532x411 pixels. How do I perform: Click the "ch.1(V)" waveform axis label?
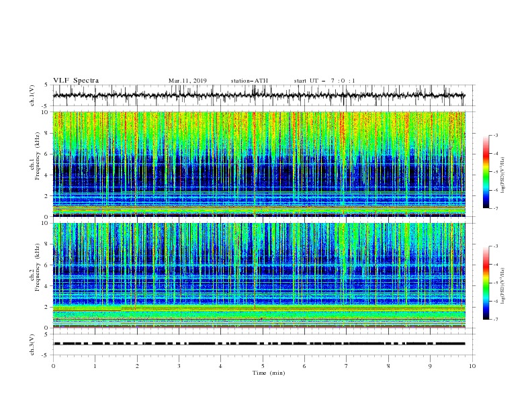(x=32, y=95)
